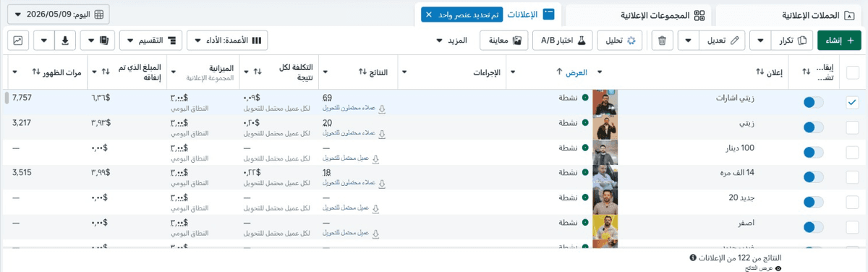
Task: Click the معاينة (Preview) button
Action: point(504,41)
